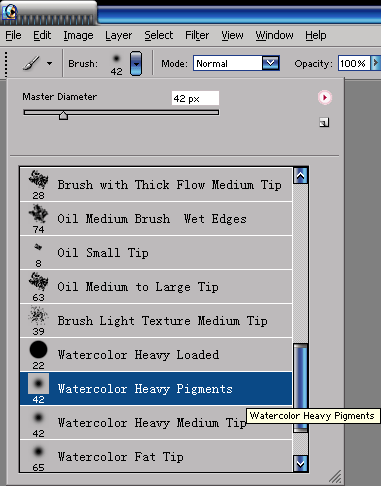Click the new brush preset icon
Image resolution: width=381 pixels, height=486 pixels.
point(324,123)
